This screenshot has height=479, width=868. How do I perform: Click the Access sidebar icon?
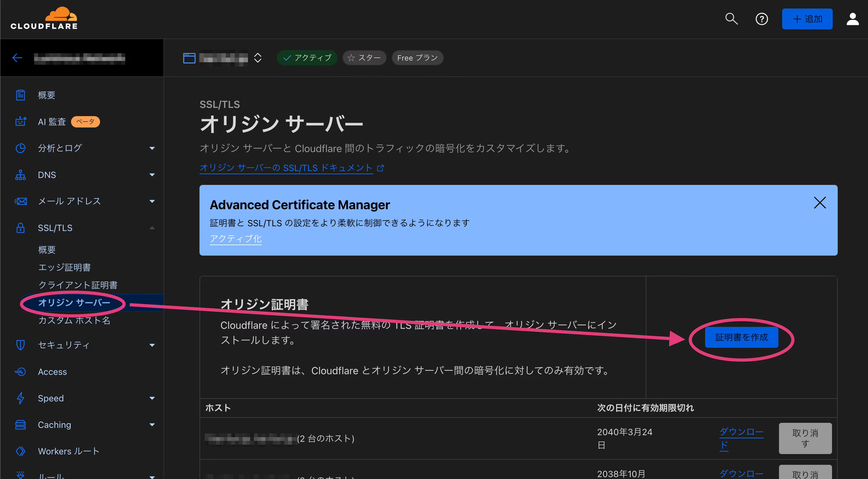(21, 371)
